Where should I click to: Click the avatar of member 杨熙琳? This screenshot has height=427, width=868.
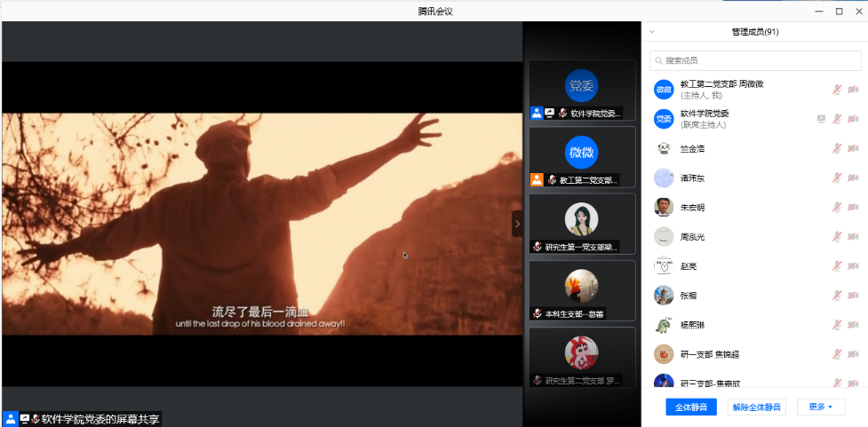click(664, 324)
